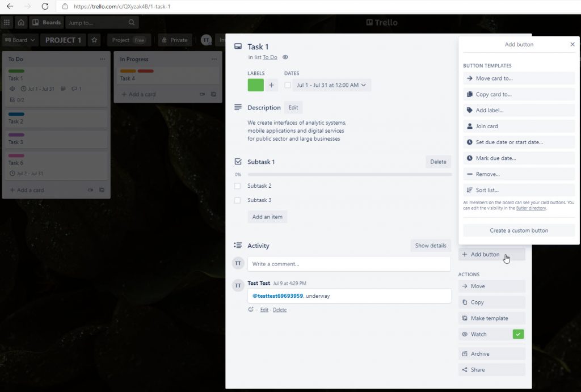The height and width of the screenshot is (392, 581).
Task: Select the Move card to... template
Action: click(x=519, y=78)
